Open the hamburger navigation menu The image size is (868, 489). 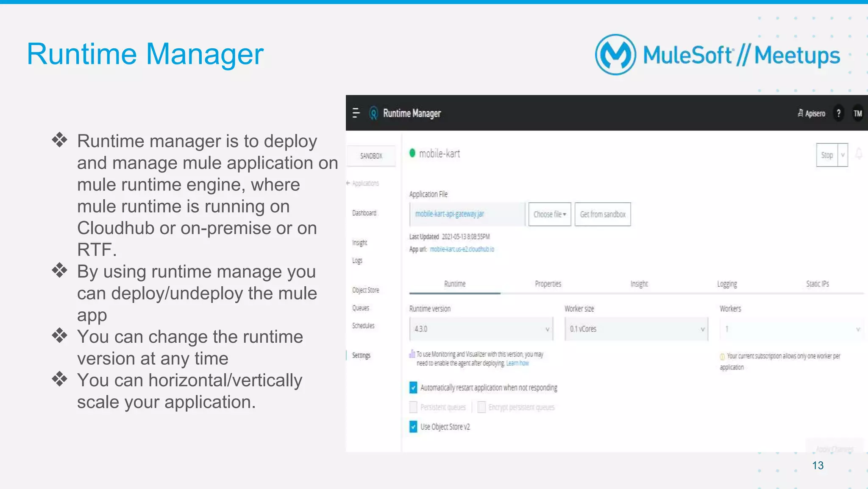click(x=356, y=113)
